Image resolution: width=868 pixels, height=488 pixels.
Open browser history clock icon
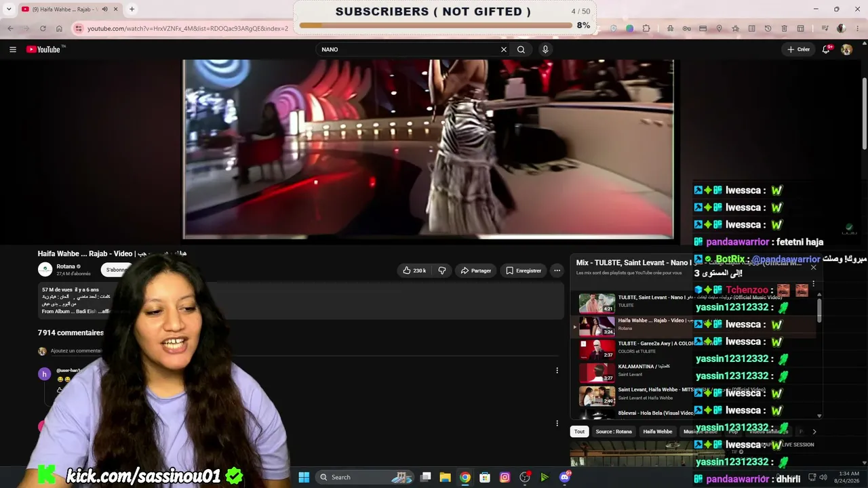(x=768, y=28)
